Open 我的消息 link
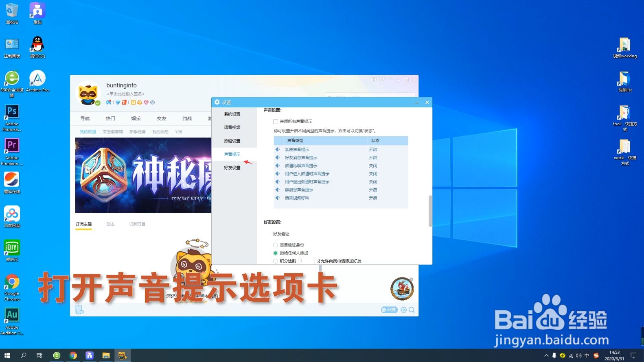 click(x=160, y=132)
